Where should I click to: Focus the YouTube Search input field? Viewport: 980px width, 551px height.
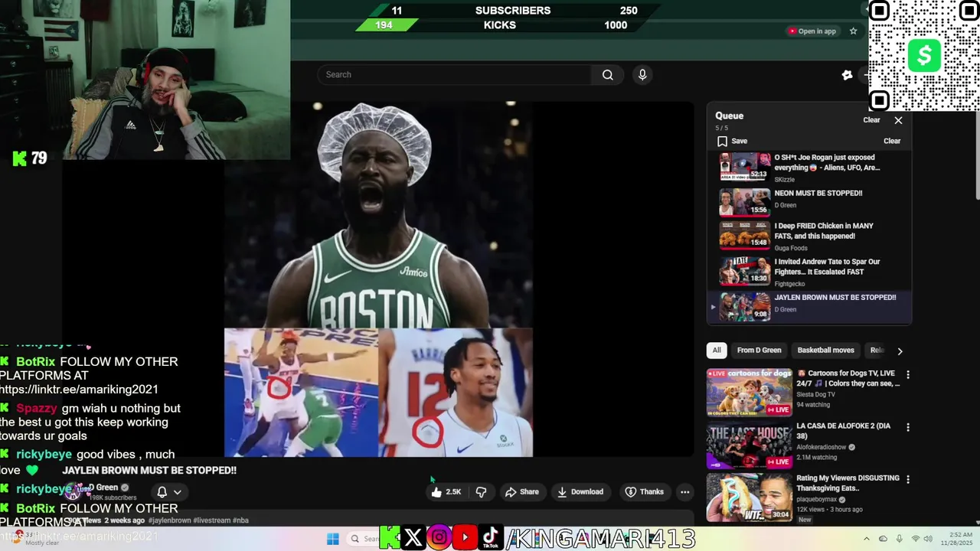(x=456, y=74)
